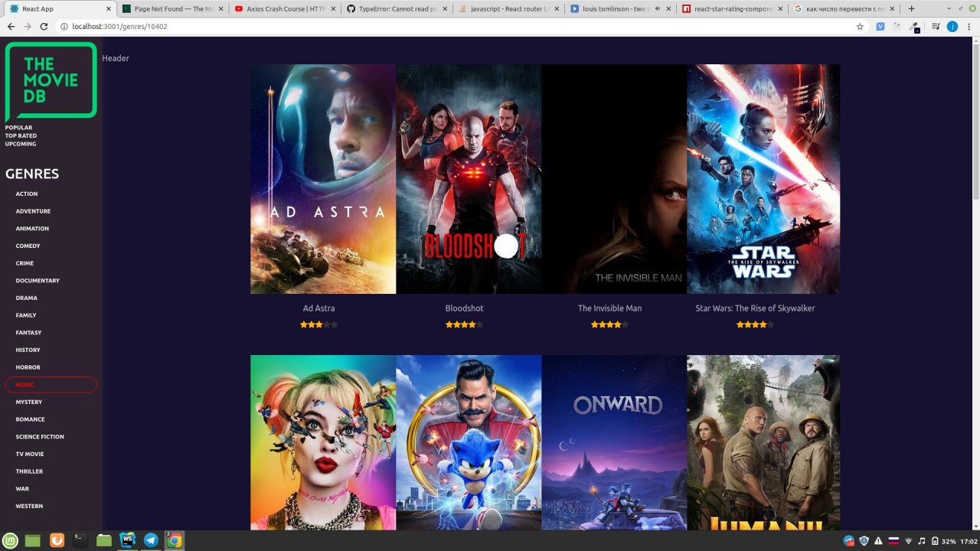Image resolution: width=980 pixels, height=551 pixels.
Task: Click the Bloodshot star rating
Action: [x=464, y=324]
